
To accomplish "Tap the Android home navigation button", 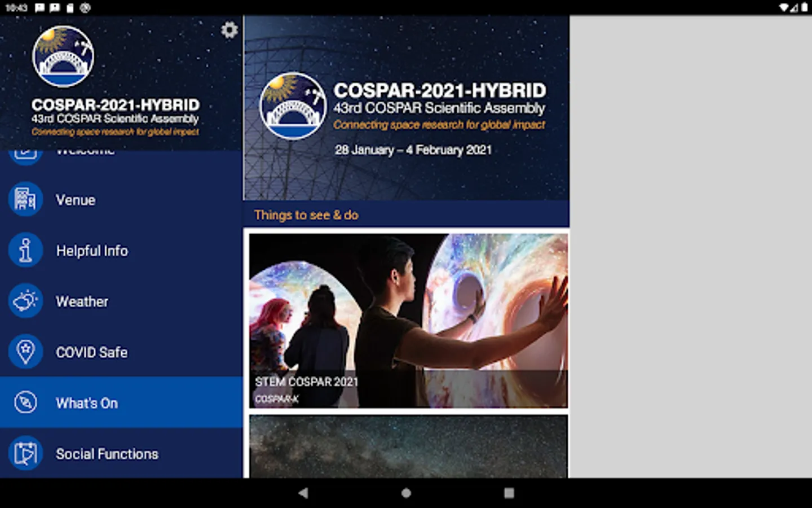I will (406, 493).
